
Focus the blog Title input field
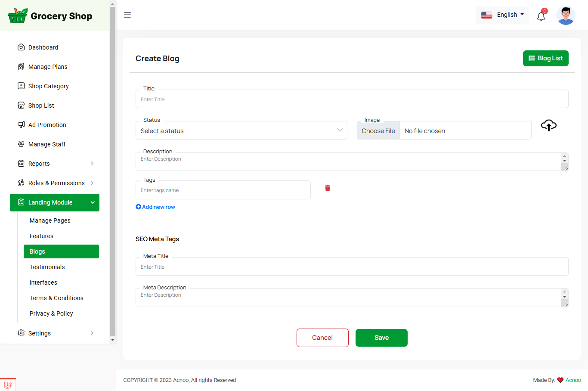[352, 99]
